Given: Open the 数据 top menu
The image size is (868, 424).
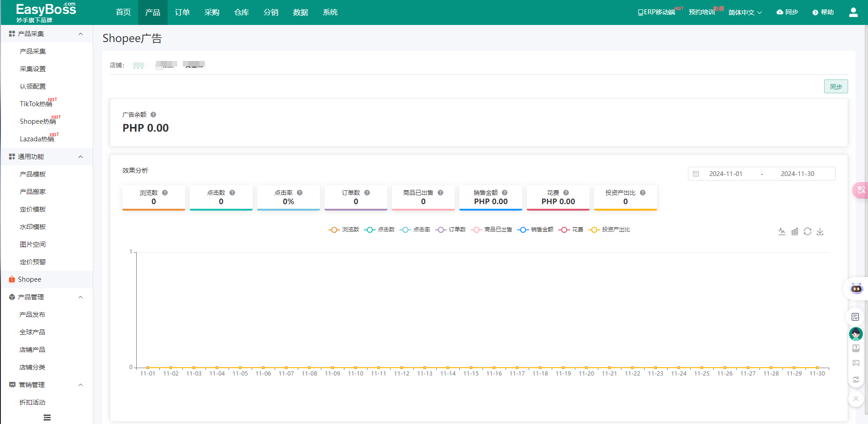Looking at the screenshot, I should tap(301, 12).
